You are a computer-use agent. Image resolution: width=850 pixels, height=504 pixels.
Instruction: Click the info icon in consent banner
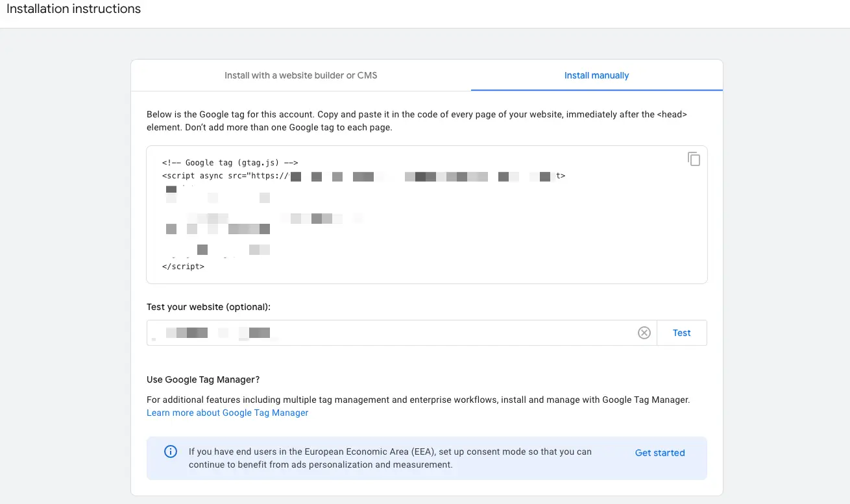pos(171,452)
